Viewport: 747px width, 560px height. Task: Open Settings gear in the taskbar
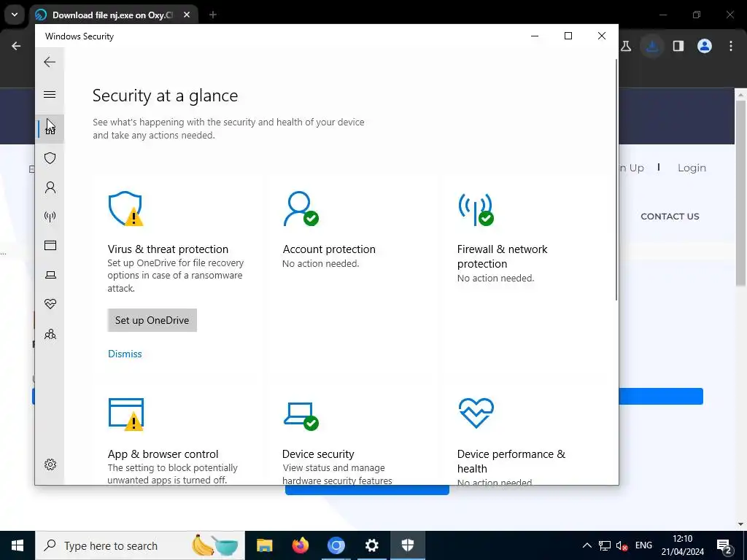point(371,545)
